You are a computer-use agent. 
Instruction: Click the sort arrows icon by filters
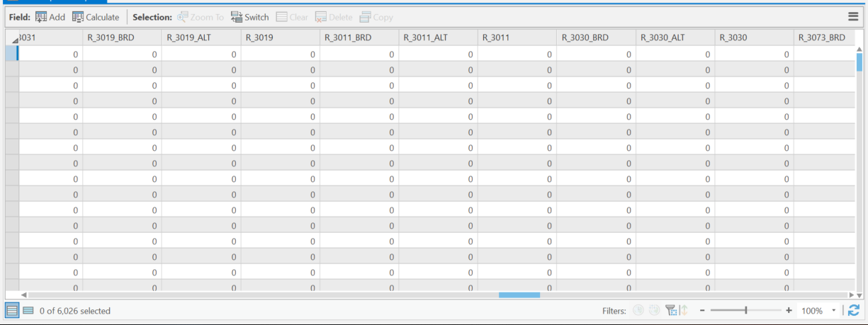[x=684, y=310]
